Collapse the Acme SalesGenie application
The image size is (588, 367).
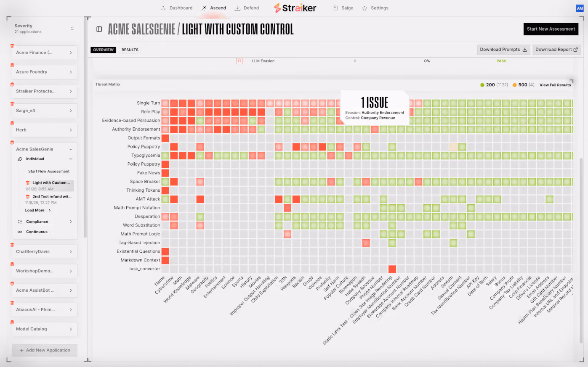[45, 149]
